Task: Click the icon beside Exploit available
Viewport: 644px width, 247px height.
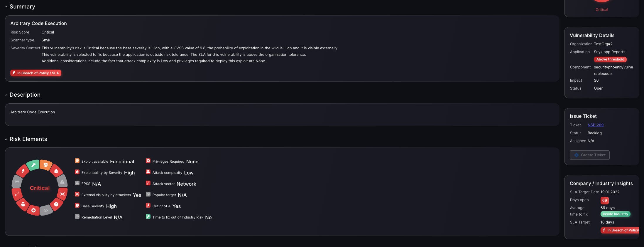Action: coord(77,161)
